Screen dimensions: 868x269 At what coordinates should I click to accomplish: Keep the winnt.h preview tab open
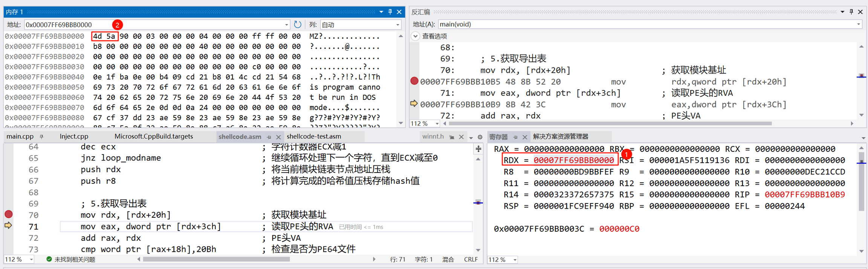[452, 137]
